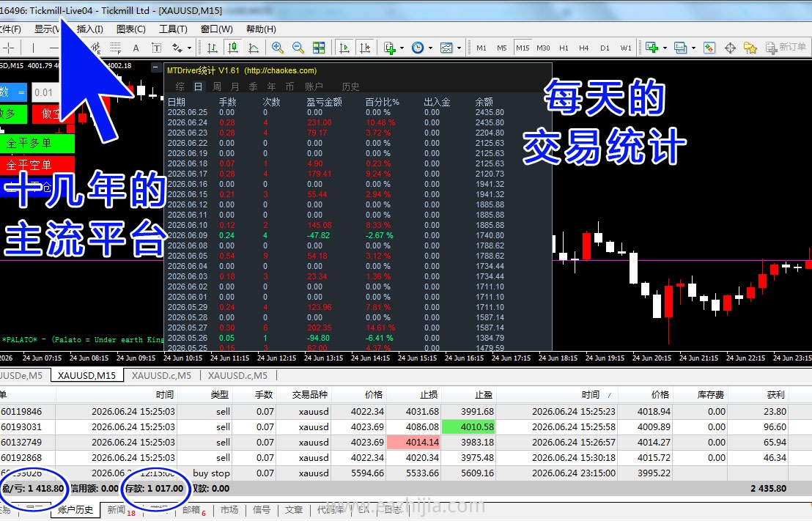Select the crosshair cursor tool

click(9, 48)
